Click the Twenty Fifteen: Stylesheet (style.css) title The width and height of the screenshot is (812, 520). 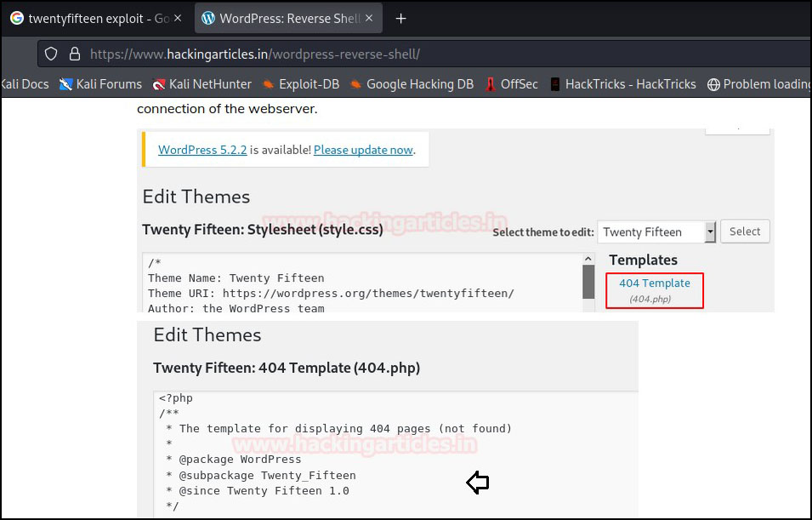click(x=263, y=230)
